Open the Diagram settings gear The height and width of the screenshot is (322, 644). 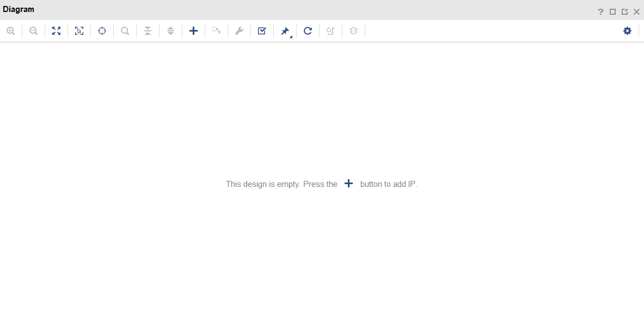627,31
